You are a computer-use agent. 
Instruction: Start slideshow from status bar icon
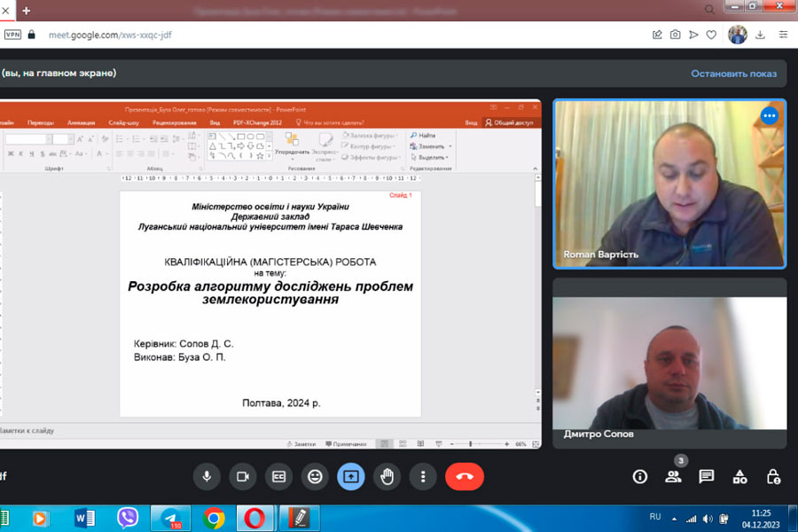coord(439,444)
